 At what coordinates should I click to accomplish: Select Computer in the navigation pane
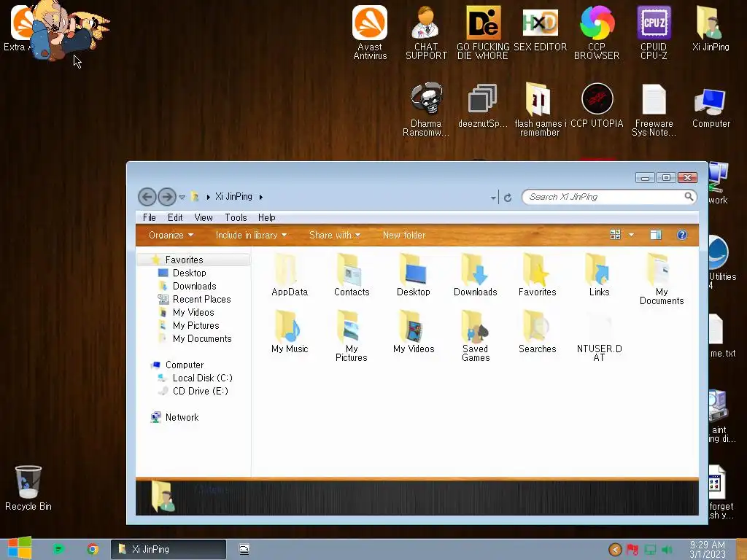pyautogui.click(x=185, y=365)
